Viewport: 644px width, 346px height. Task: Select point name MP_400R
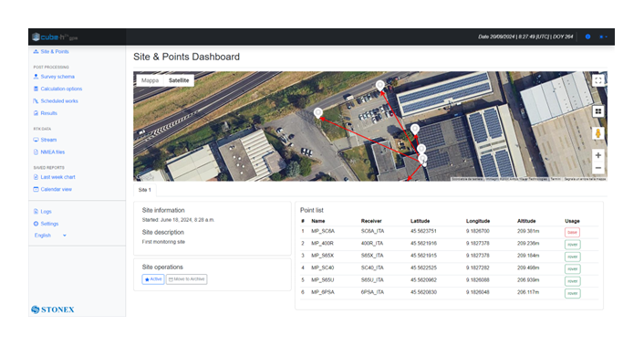click(x=322, y=243)
